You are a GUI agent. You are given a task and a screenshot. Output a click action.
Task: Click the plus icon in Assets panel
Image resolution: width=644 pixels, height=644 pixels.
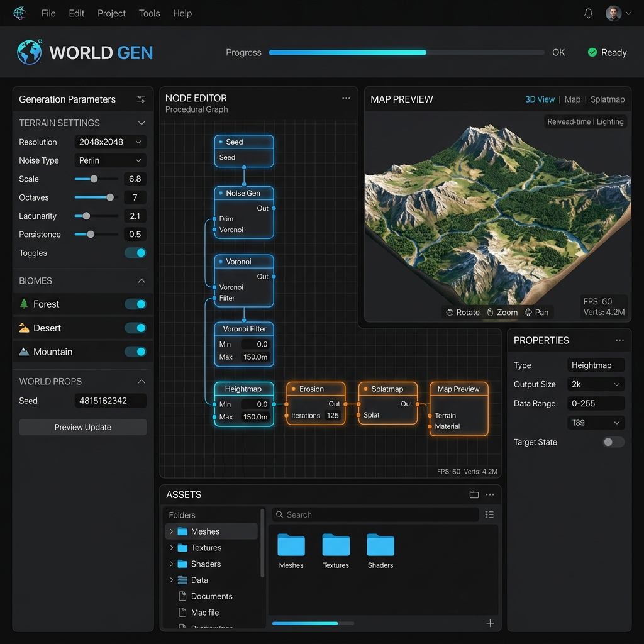coord(490,623)
